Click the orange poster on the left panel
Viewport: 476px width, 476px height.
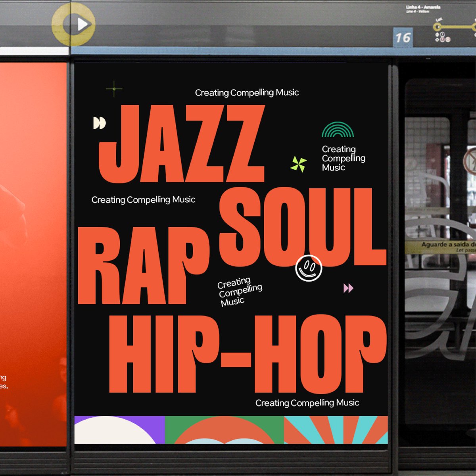point(33,254)
